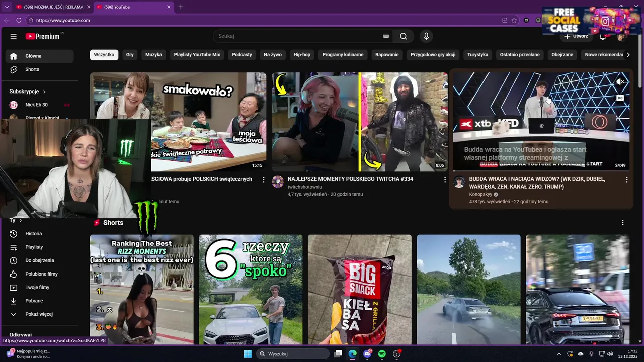The height and width of the screenshot is (362, 644).
Task: Open Do obejrzenia watch later list
Action: pyautogui.click(x=40, y=260)
